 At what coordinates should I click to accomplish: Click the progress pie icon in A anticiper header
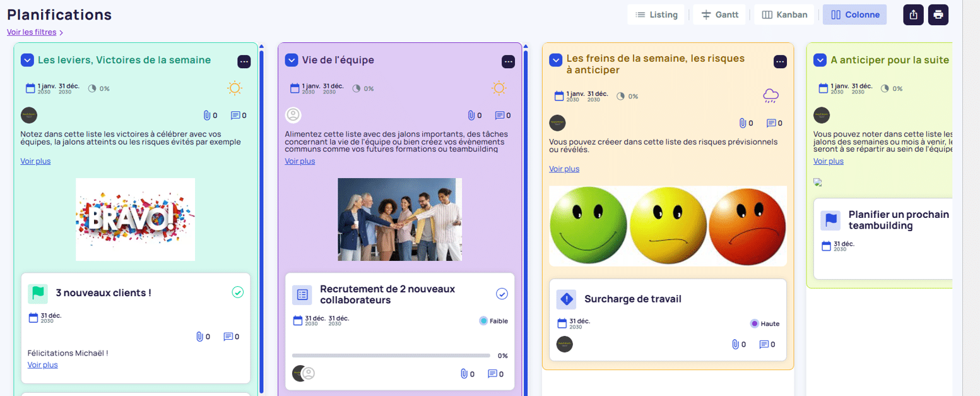(x=885, y=88)
